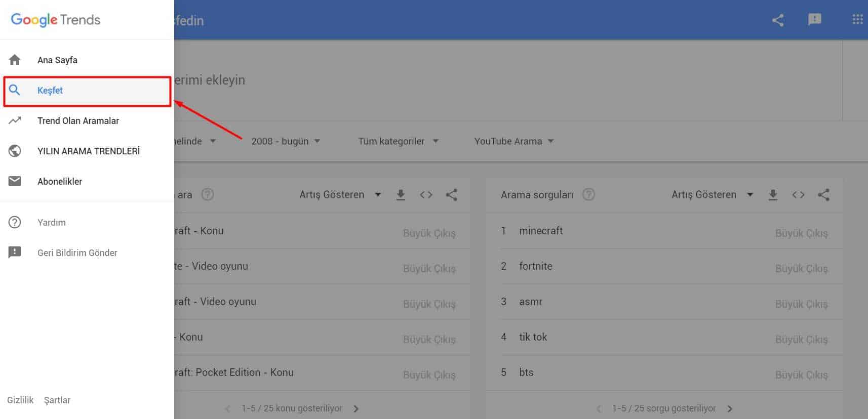Open the Google apps grid
This screenshot has height=419, width=868.
coord(857,19)
